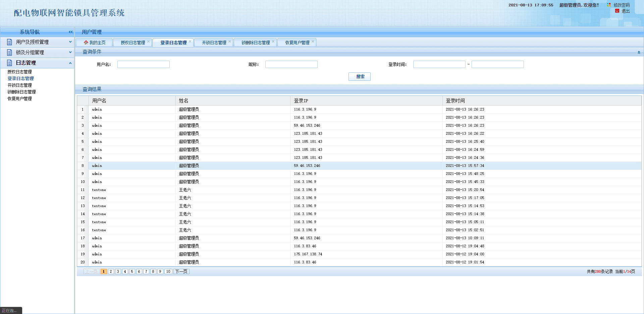Screen dimensions: 644x314
Task: Click 超级管理员 name in row 1
Action: 189,109
